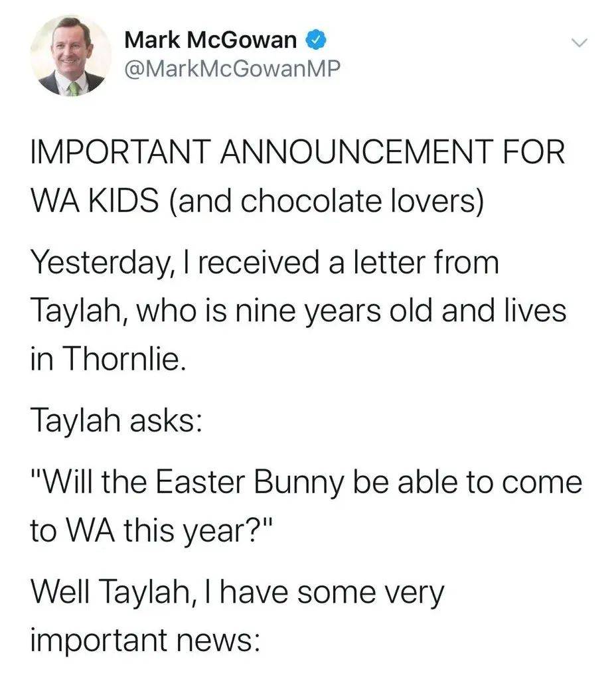Expand the tweet options chevron
The image size is (616, 693).
pyautogui.click(x=579, y=43)
